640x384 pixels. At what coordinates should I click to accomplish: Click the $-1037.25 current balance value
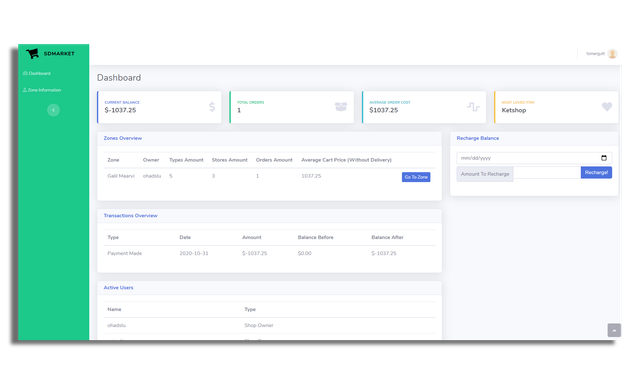coord(120,110)
